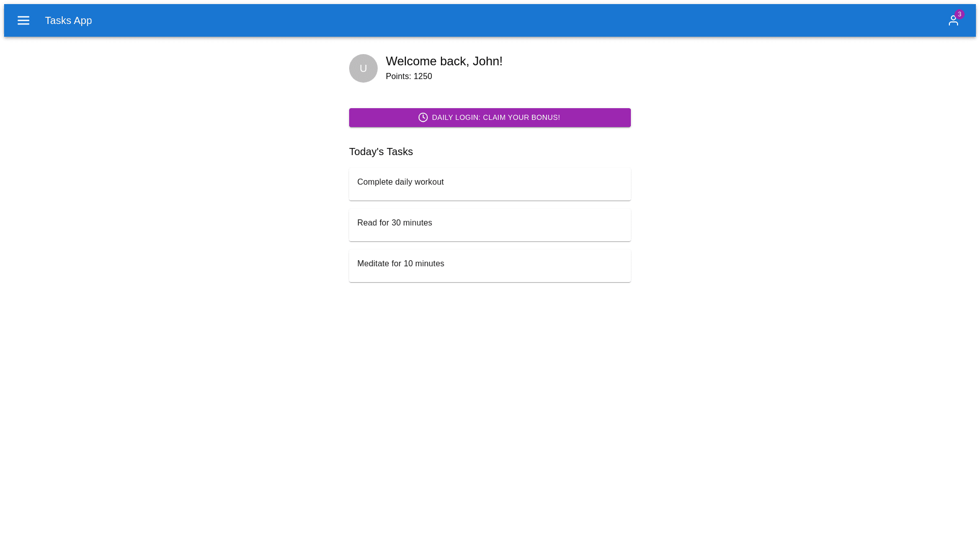The height and width of the screenshot is (551, 980).
Task: Click the Today's Tasks section heading
Action: (381, 152)
